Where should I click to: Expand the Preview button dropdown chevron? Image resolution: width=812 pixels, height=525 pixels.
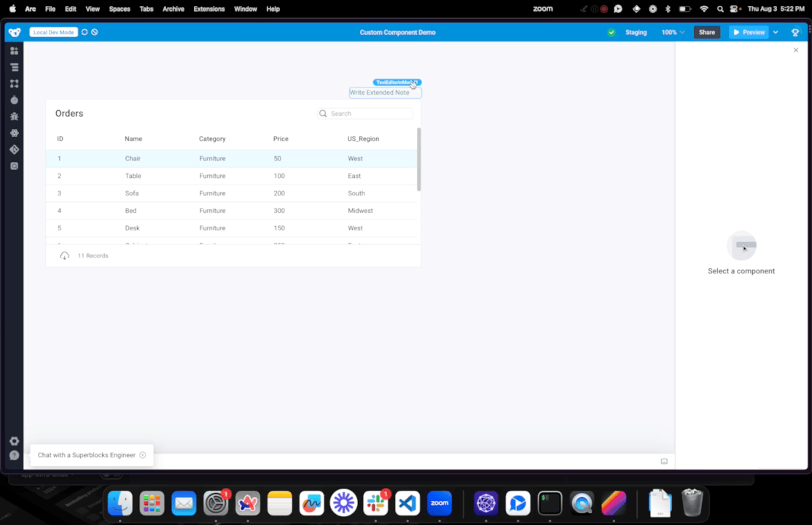click(775, 32)
